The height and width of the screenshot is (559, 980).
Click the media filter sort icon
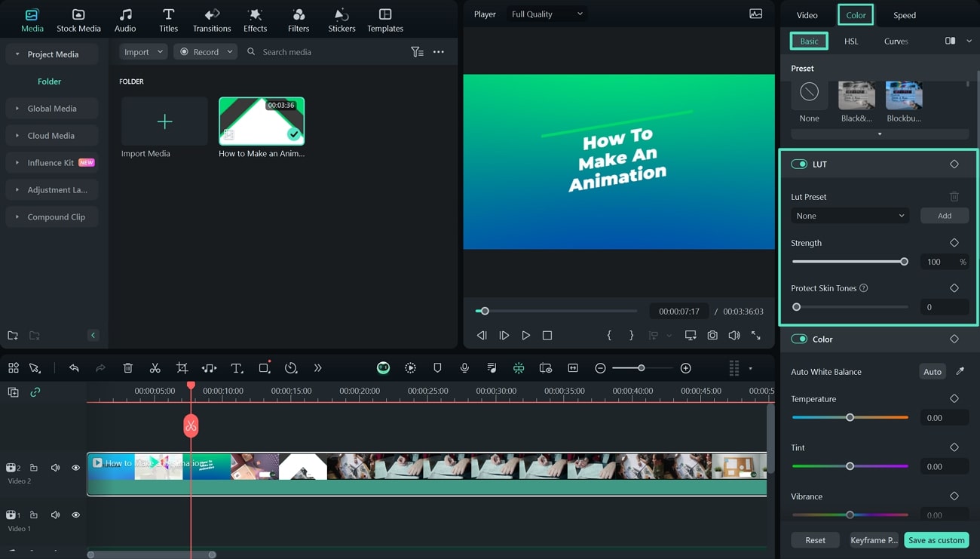417,52
